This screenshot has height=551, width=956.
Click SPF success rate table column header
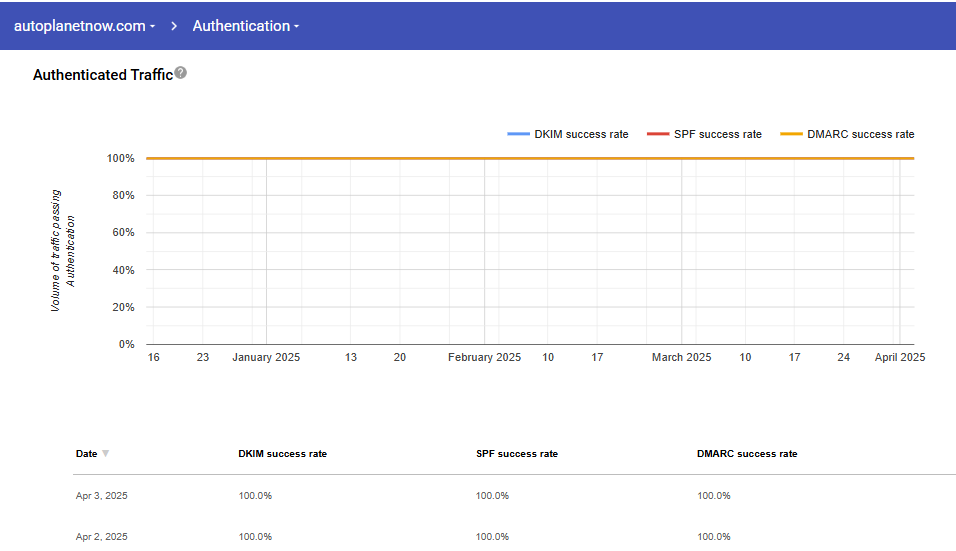point(516,454)
